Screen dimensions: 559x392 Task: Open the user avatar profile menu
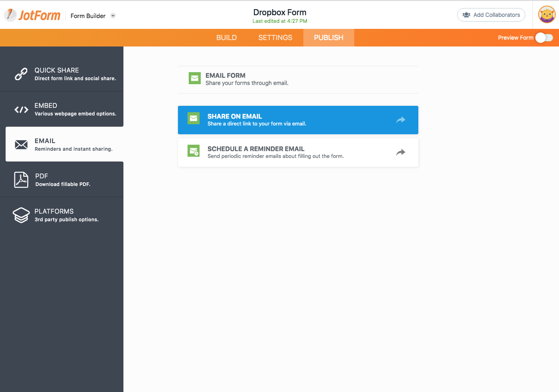pos(547,15)
